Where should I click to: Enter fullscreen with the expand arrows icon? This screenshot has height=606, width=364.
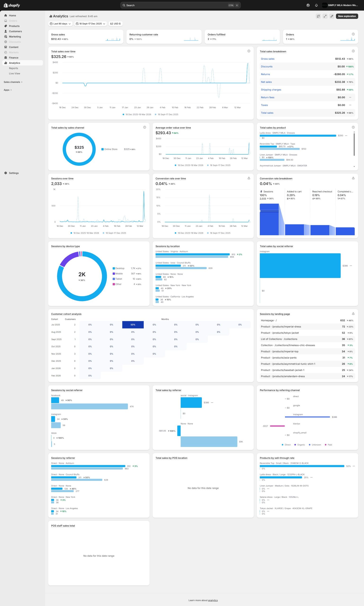tap(325, 16)
